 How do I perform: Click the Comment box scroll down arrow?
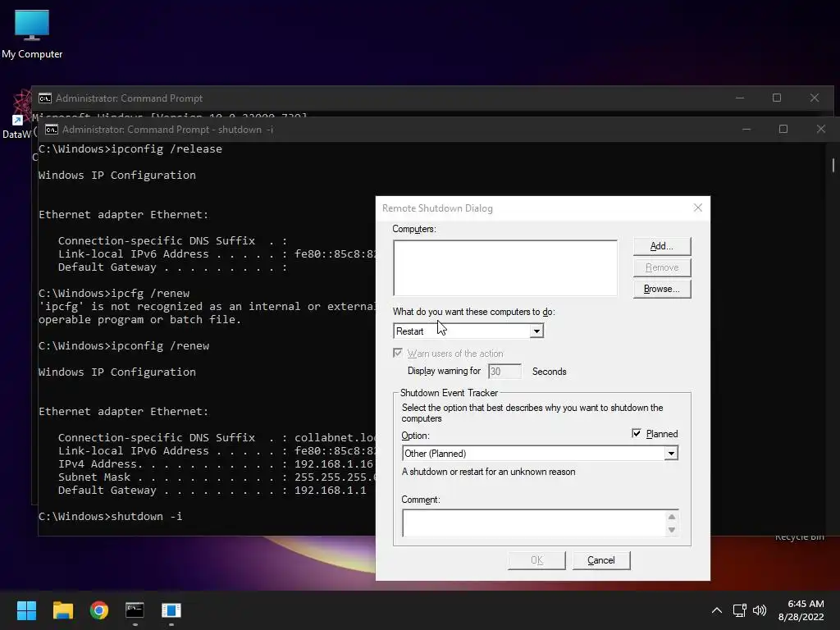(x=672, y=530)
